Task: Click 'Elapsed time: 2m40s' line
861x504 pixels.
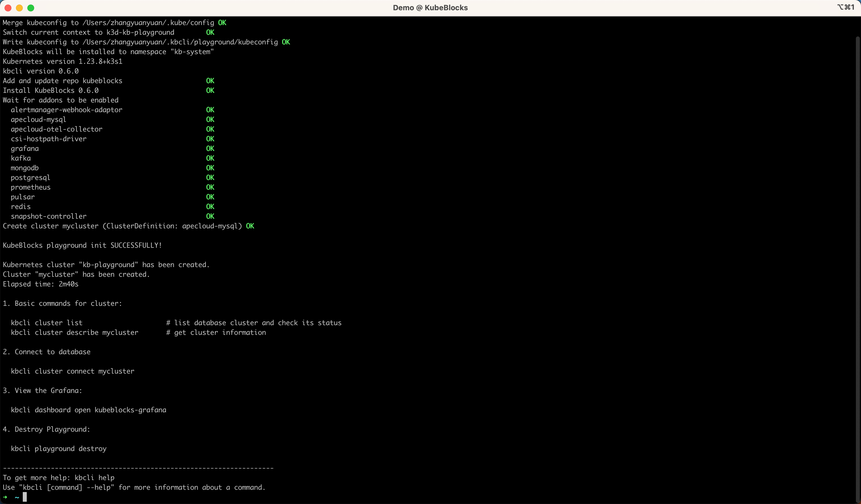Action: pos(41,284)
